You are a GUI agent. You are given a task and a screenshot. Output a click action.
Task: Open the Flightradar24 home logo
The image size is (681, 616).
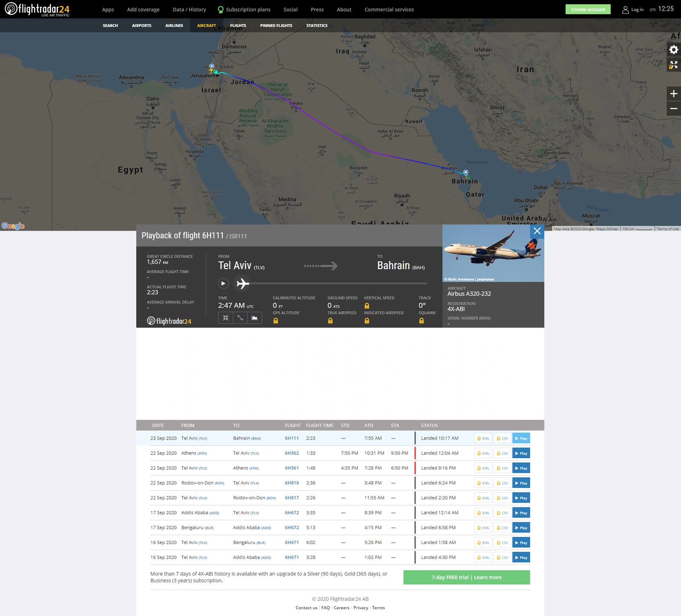[x=37, y=9]
